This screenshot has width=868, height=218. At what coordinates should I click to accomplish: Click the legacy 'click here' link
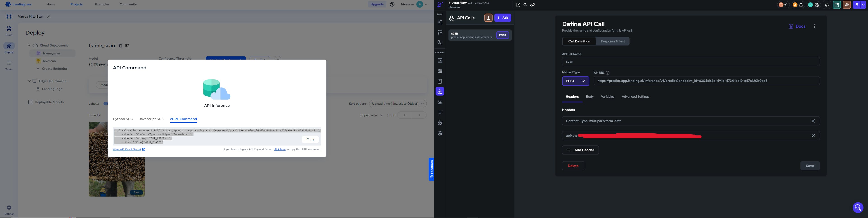280,149
